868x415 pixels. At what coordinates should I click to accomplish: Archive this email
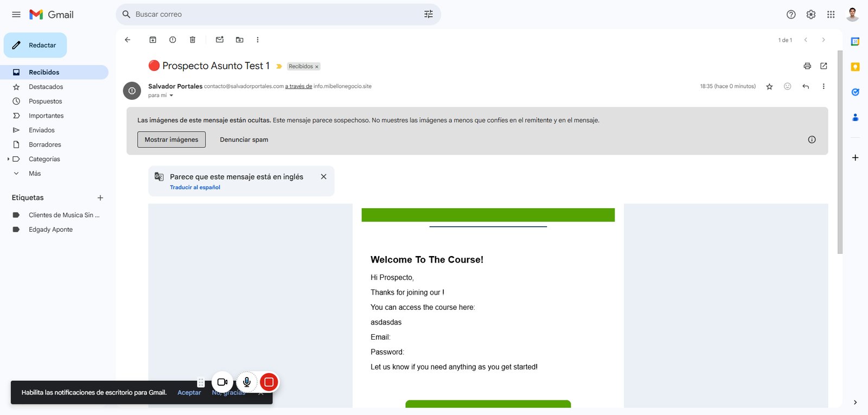pos(153,40)
